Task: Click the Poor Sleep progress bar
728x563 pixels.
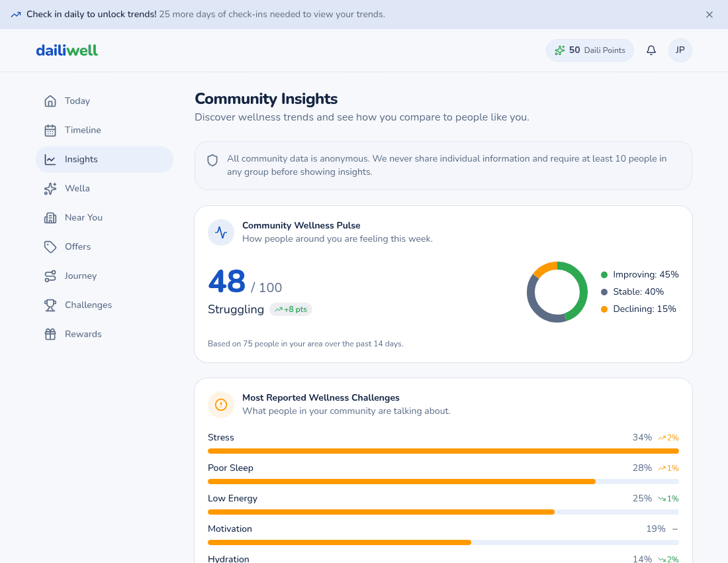Action: (x=443, y=482)
